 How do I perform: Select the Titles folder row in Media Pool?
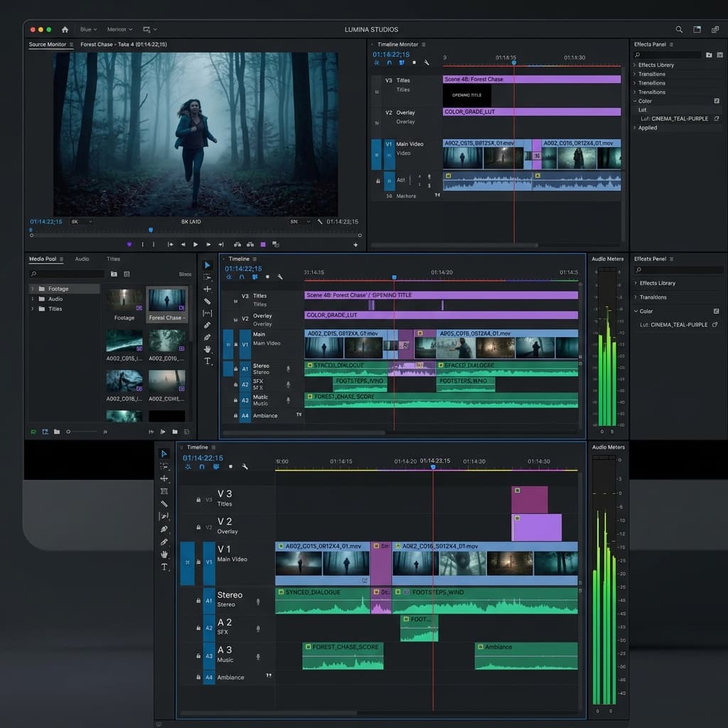tap(64, 309)
